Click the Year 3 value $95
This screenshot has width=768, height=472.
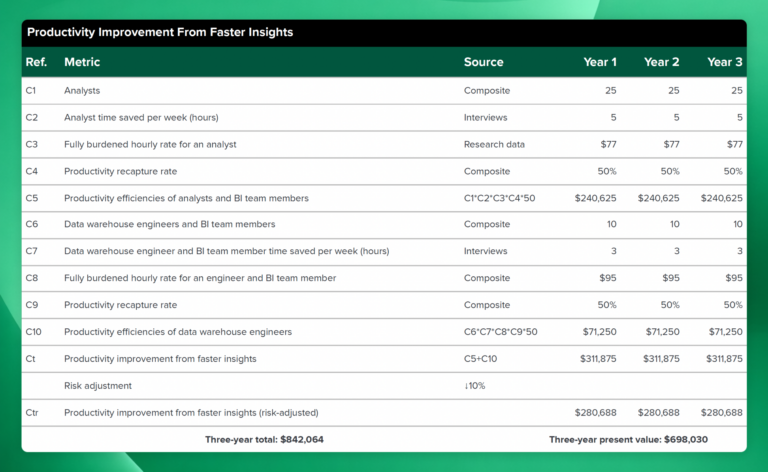(x=734, y=278)
